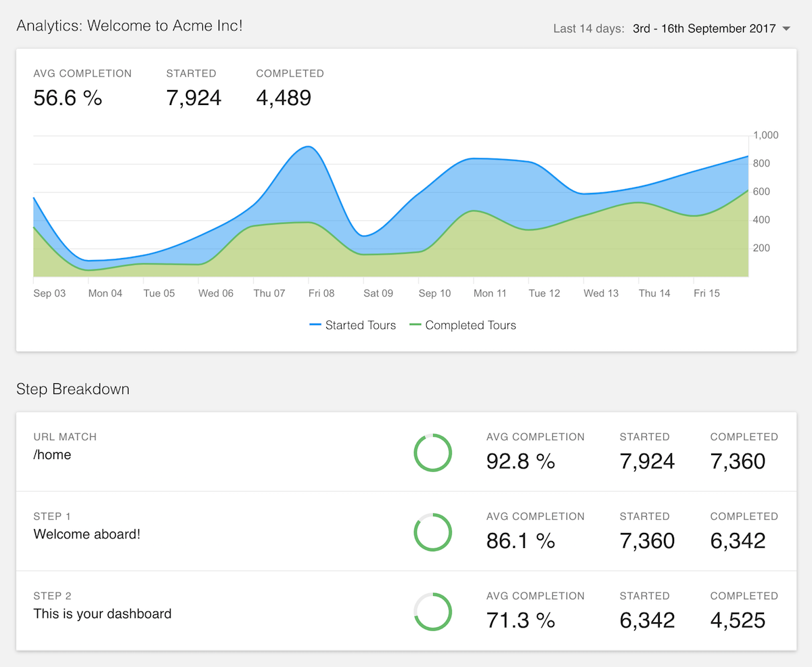The image size is (812, 667).
Task: Open the date range dropdown arrow
Action: (786, 29)
